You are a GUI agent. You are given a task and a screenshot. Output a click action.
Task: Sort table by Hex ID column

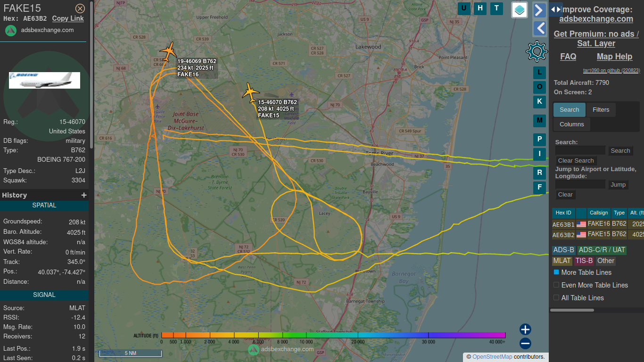click(x=563, y=213)
